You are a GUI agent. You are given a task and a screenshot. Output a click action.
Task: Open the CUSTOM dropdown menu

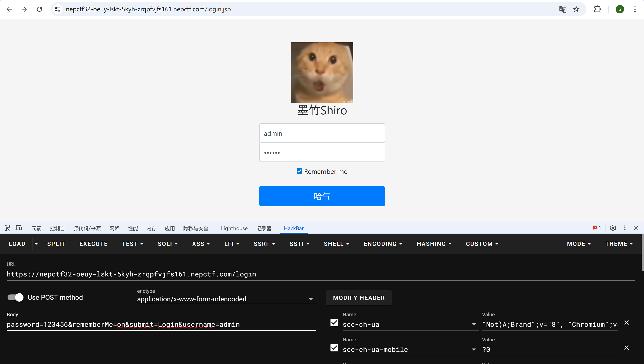pos(482,244)
